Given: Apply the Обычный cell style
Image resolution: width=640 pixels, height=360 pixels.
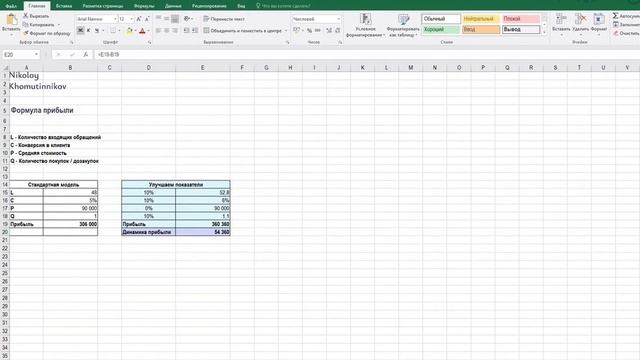Looking at the screenshot, I should click(441, 19).
